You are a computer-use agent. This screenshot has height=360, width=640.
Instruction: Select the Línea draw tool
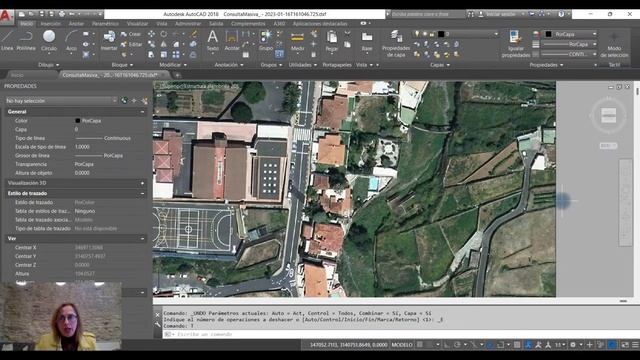pyautogui.click(x=7, y=40)
